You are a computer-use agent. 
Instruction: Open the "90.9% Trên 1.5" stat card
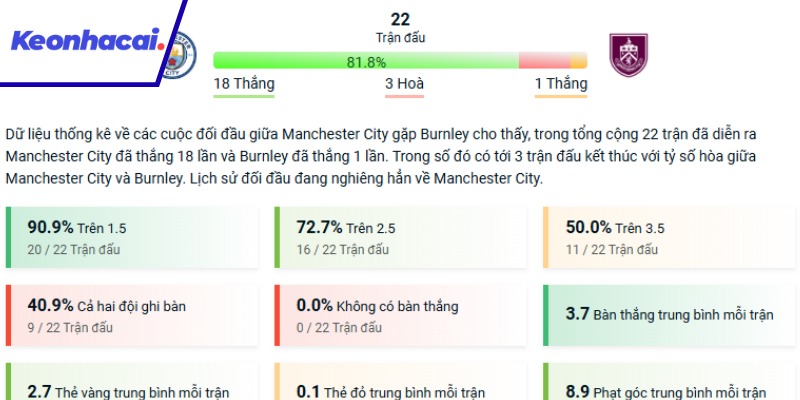coord(132,238)
